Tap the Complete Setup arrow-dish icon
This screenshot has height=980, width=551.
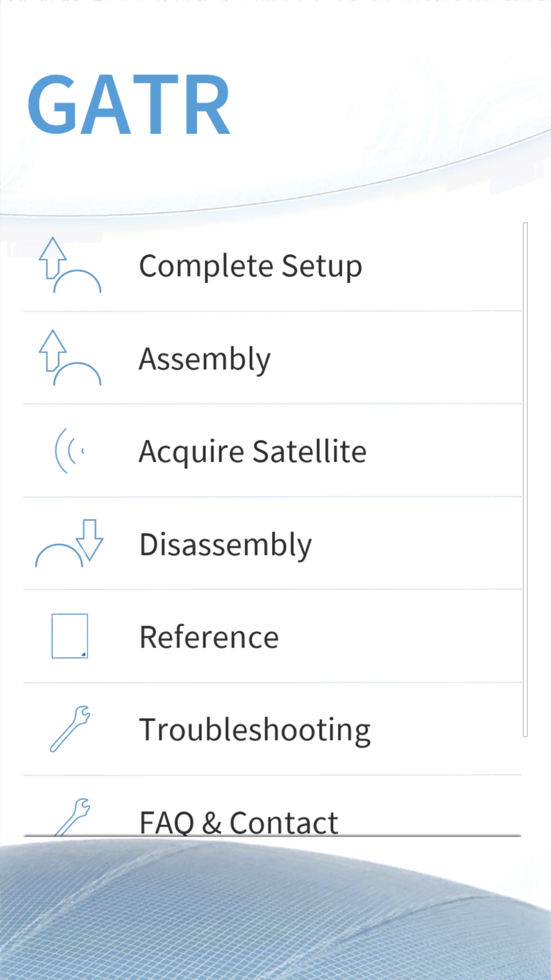(69, 265)
